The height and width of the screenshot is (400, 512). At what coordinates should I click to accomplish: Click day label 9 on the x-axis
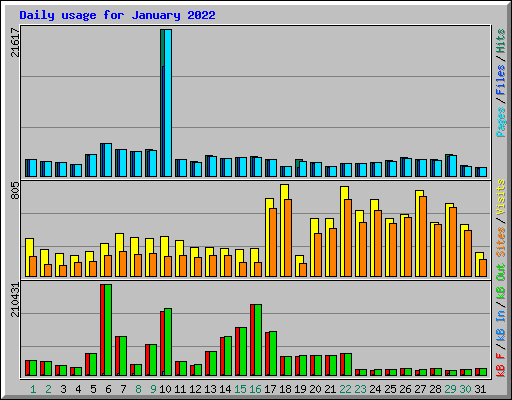tap(153, 389)
